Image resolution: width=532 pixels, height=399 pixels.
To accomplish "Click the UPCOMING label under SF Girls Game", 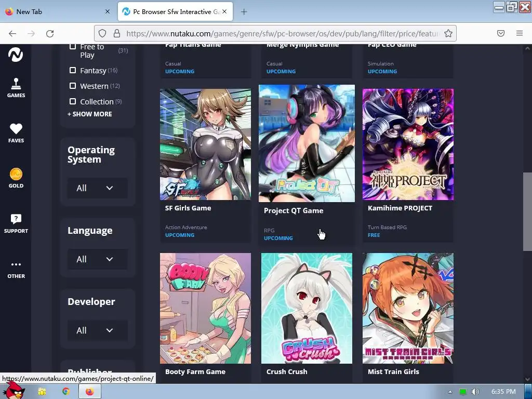I will point(180,235).
